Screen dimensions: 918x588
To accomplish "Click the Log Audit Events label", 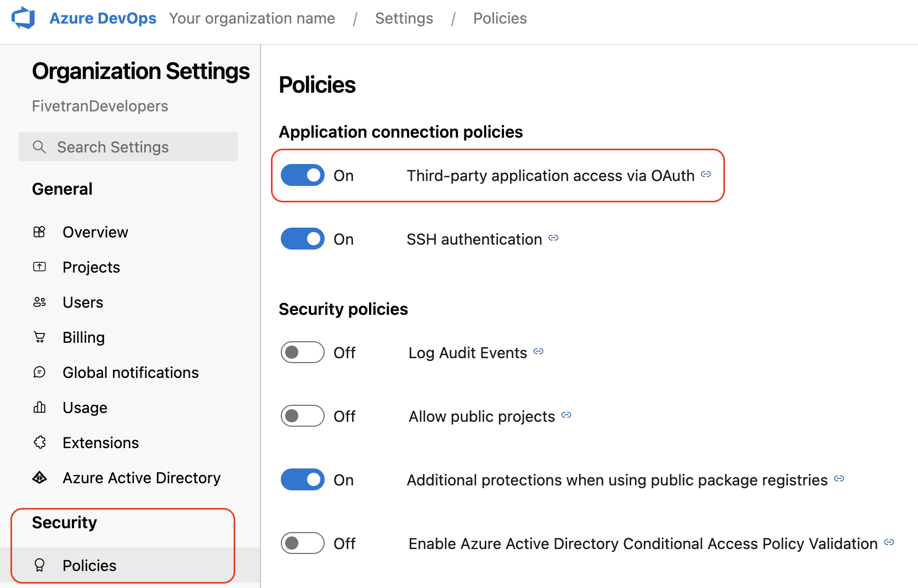I will click(468, 353).
